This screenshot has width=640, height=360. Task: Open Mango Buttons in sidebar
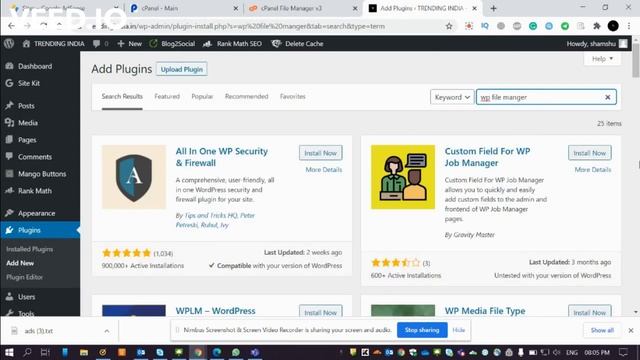click(x=42, y=174)
